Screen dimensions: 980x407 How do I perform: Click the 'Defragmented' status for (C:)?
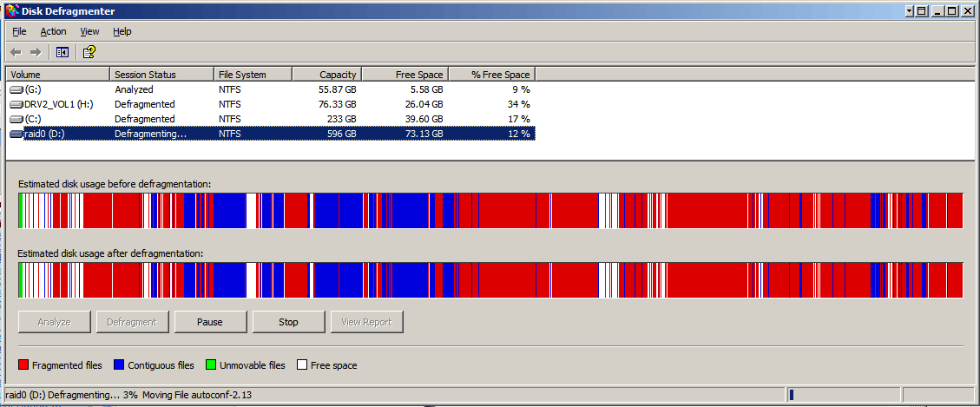144,119
